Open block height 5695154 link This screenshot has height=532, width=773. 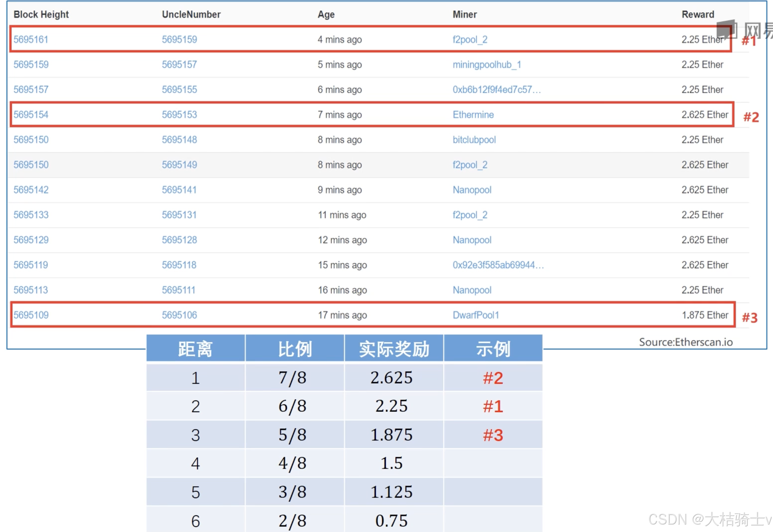[x=31, y=114]
